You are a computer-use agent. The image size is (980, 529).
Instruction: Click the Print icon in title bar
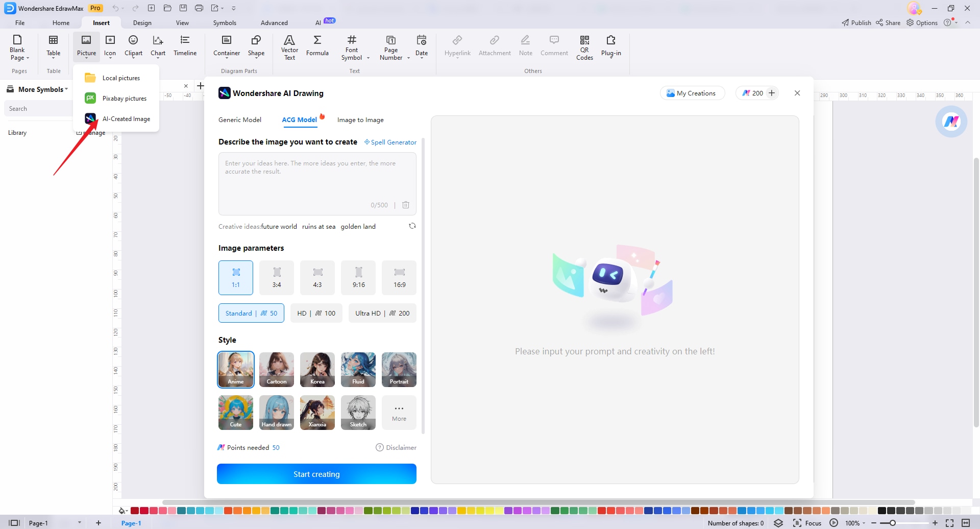[199, 8]
